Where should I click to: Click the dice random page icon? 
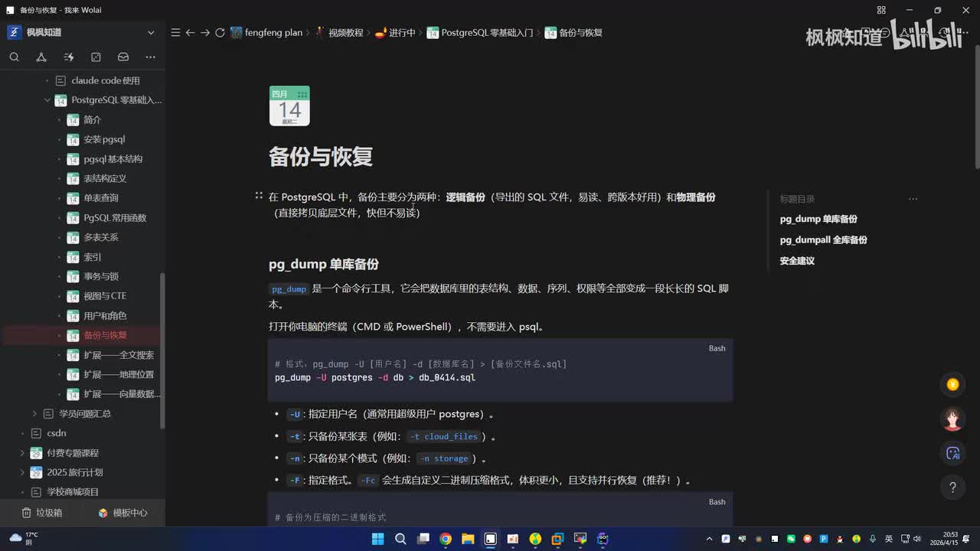pos(96,57)
